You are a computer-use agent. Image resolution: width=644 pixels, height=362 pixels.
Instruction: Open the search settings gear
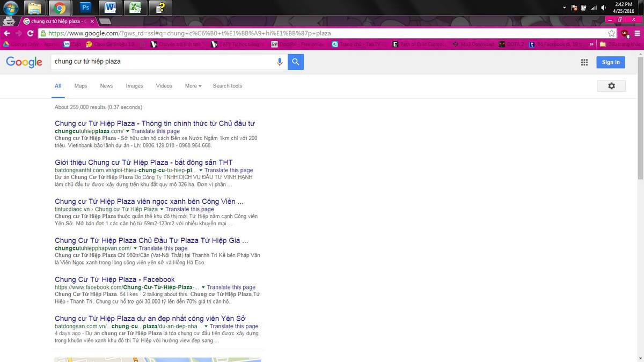611,86
